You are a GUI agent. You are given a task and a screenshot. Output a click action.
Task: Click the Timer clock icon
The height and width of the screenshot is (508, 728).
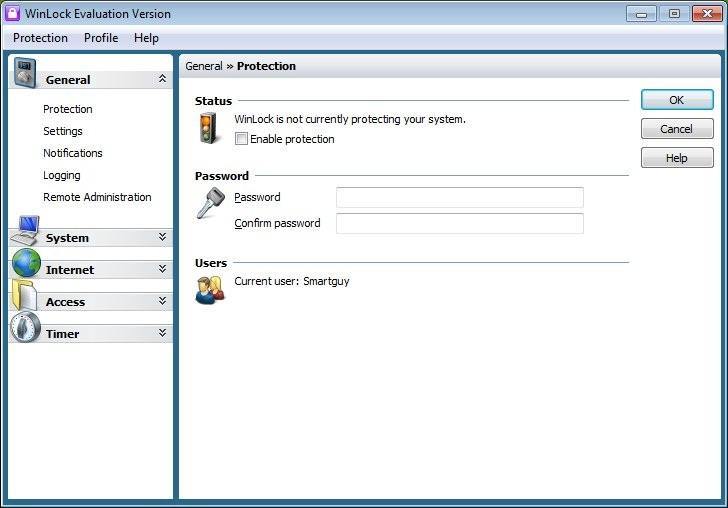click(26, 327)
